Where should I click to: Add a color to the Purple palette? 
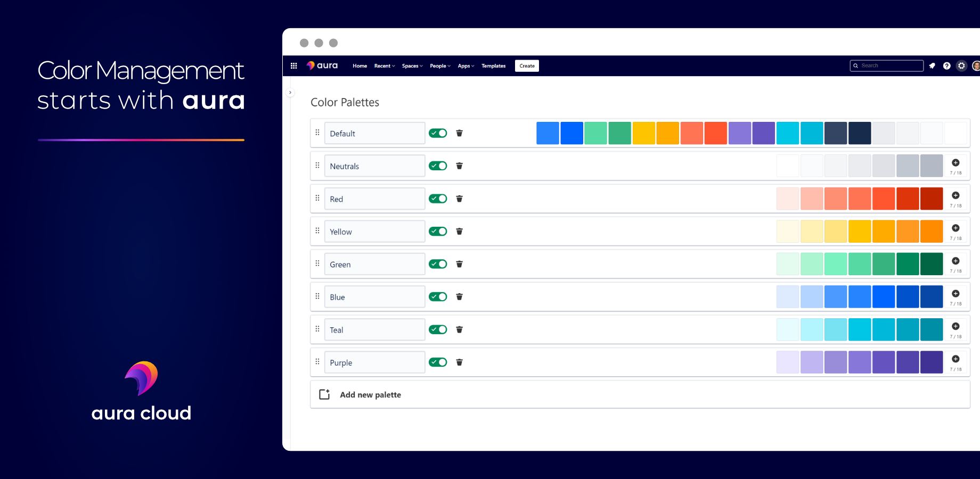click(x=956, y=359)
